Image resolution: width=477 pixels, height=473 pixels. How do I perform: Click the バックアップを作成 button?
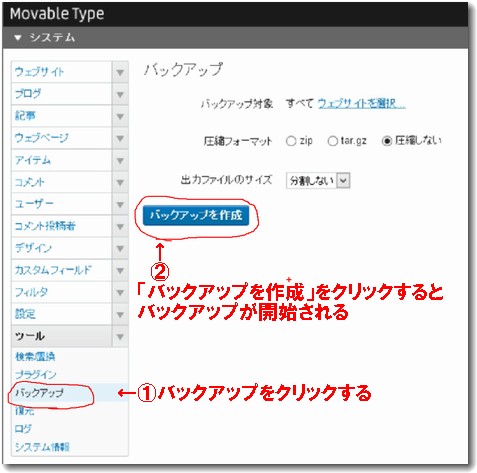coord(196,215)
